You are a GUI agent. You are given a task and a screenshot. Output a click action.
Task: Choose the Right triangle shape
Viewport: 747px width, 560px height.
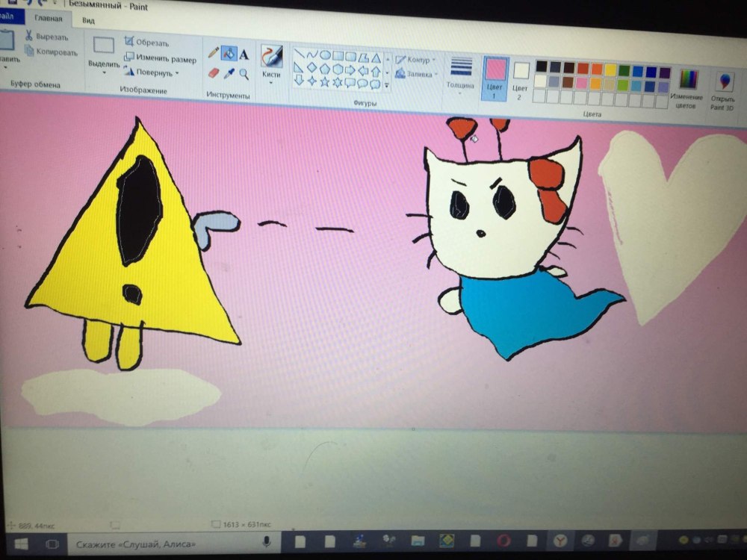coord(299,66)
